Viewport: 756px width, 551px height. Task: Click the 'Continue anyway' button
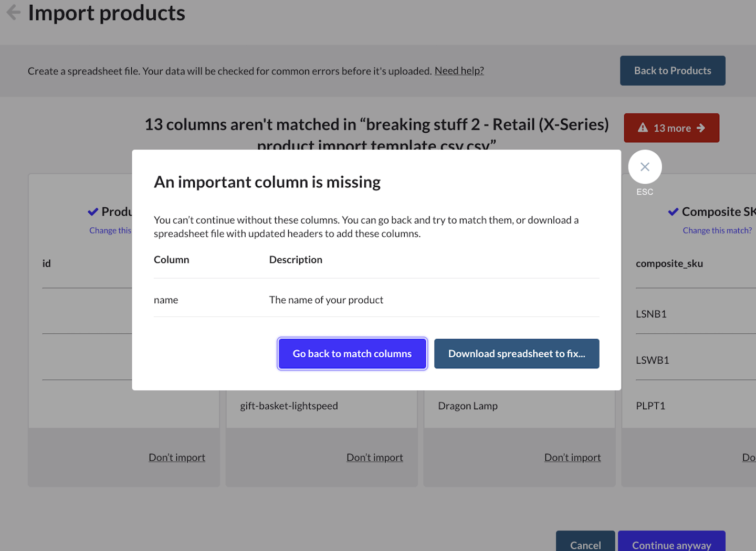pyautogui.click(x=671, y=544)
